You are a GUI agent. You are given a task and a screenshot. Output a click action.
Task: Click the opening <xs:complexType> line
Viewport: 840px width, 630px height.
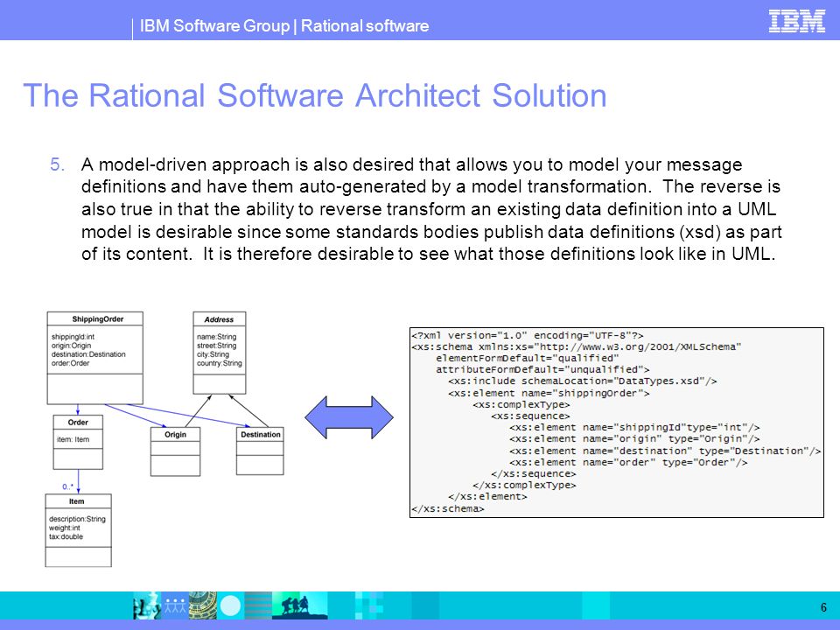click(x=521, y=404)
